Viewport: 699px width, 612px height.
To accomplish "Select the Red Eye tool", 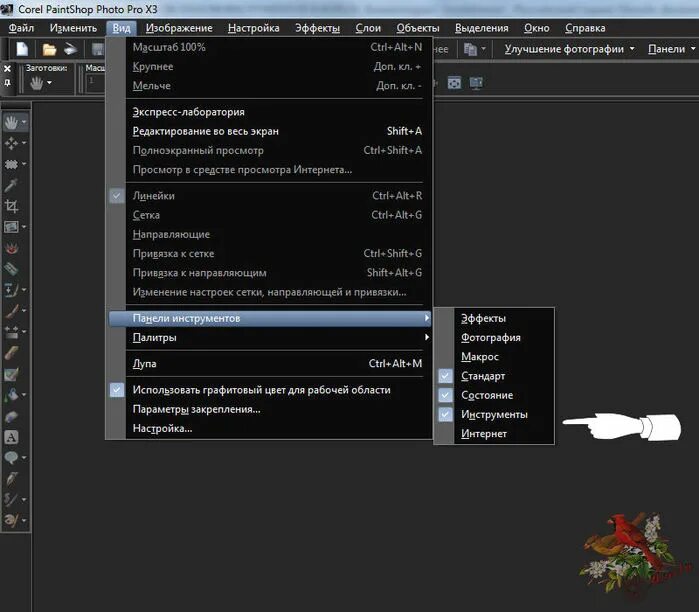I will [x=11, y=248].
